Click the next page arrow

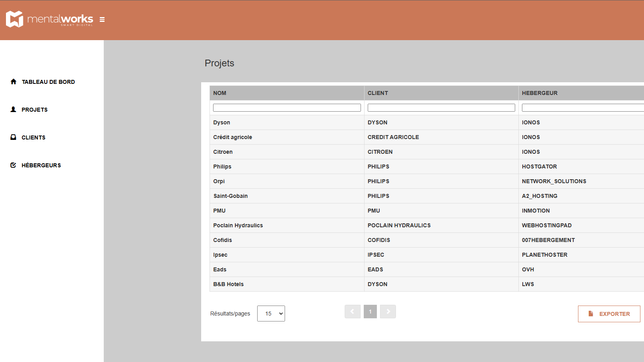point(388,312)
